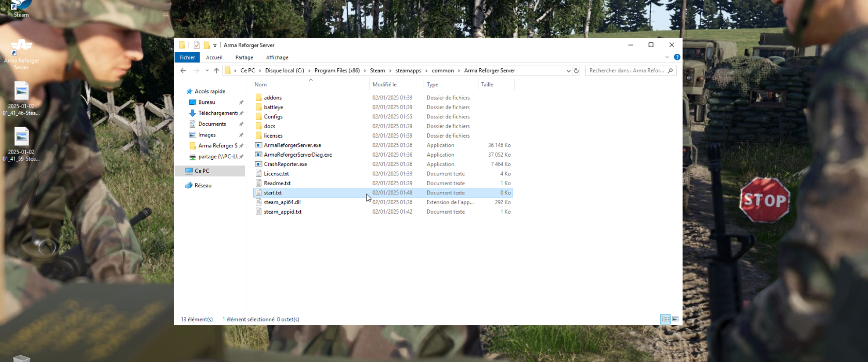Select License.txt file
Viewport: 868px width, 362px height.
click(x=276, y=174)
